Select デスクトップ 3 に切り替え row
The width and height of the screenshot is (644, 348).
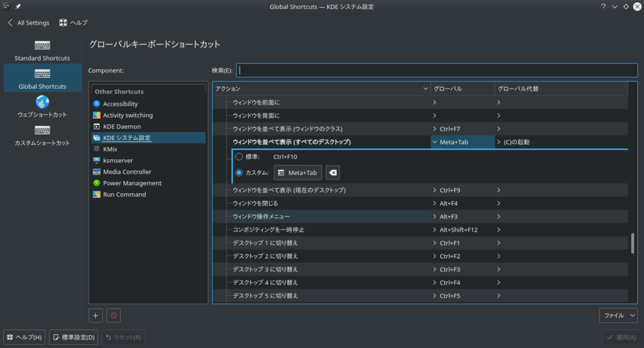[x=420, y=269]
